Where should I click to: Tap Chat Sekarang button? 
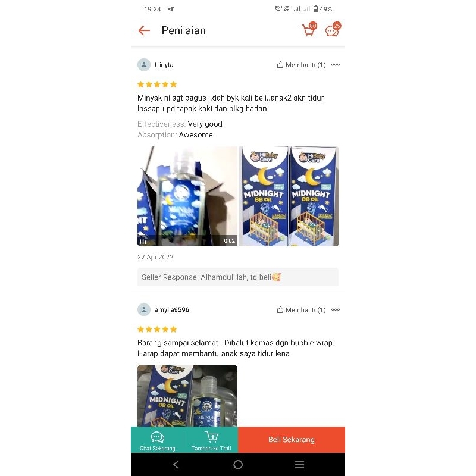[x=158, y=440]
